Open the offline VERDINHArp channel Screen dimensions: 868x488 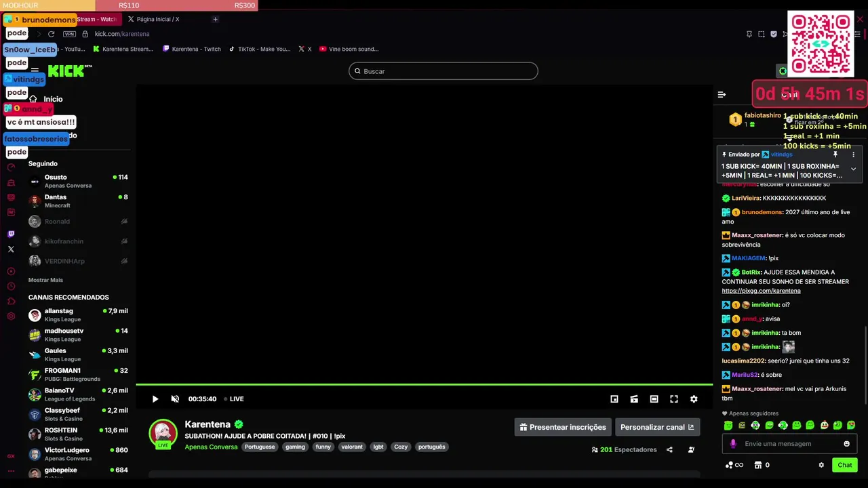coord(78,261)
